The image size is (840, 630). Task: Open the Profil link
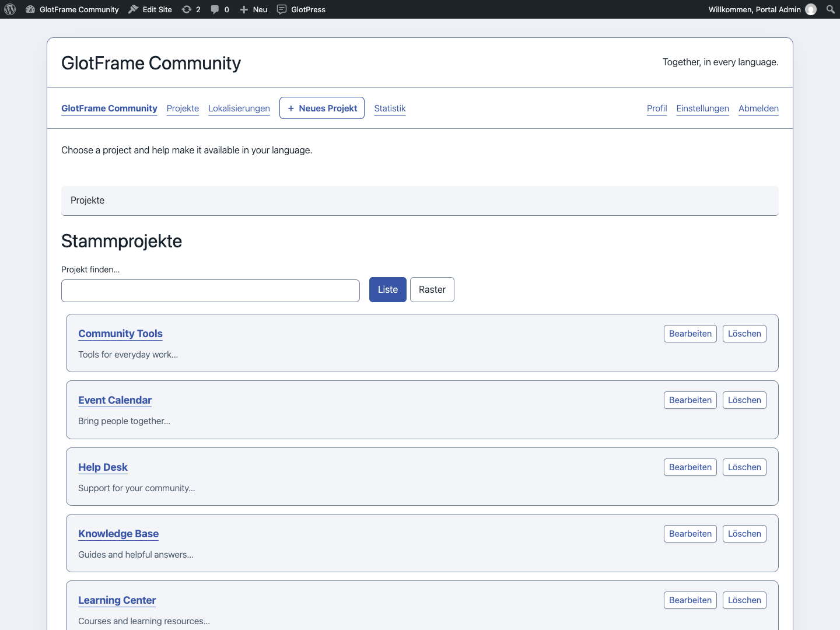[657, 108]
